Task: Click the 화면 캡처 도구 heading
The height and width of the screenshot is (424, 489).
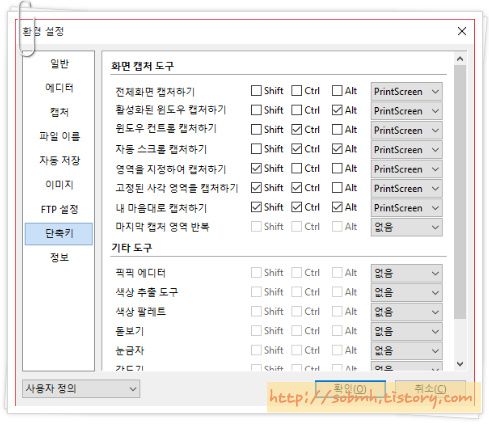Action: pos(142,66)
